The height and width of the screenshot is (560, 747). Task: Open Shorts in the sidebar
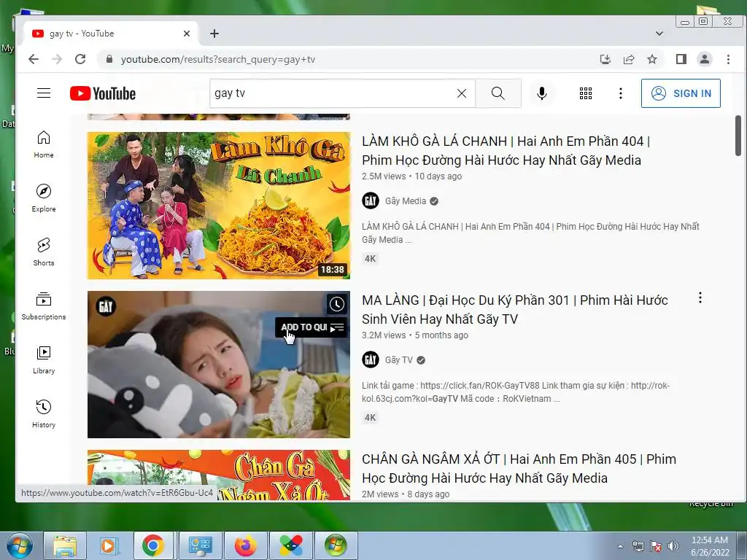[x=44, y=252]
